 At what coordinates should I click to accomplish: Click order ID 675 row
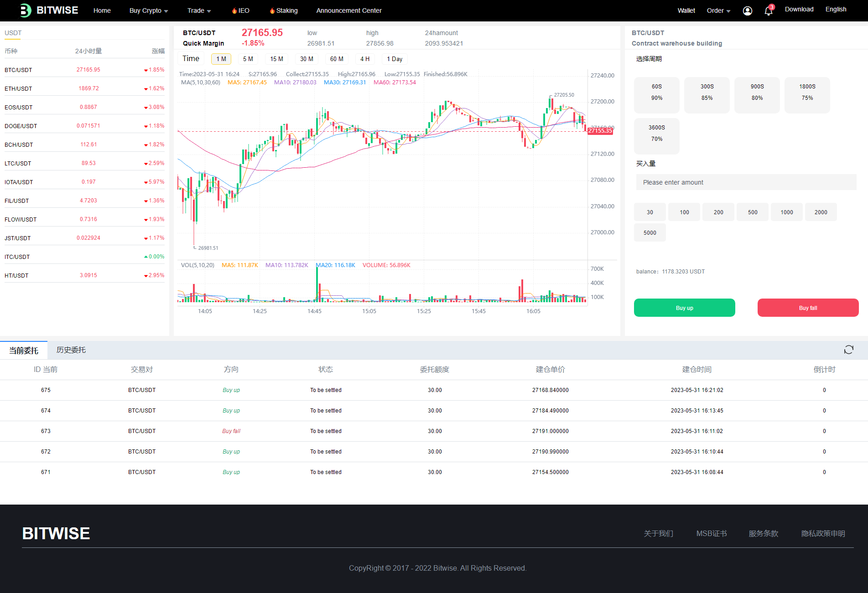pos(434,390)
